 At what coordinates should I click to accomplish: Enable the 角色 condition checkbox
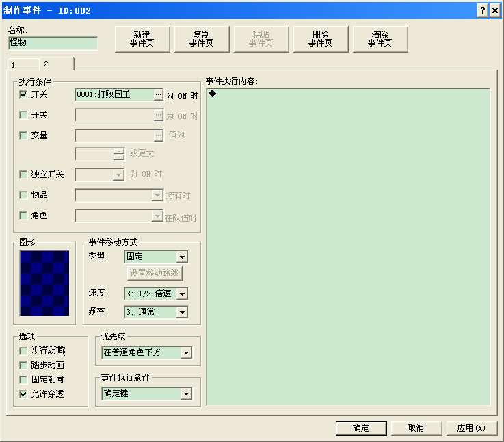coord(23,216)
